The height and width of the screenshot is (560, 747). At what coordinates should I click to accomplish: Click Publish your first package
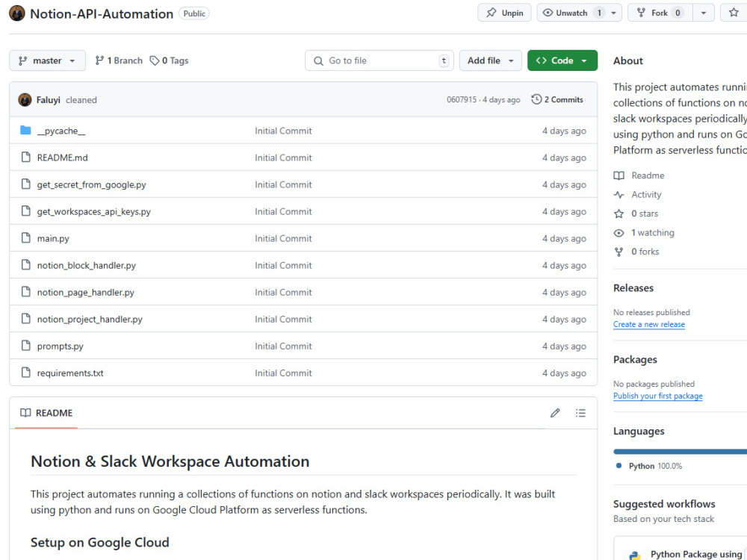pos(657,396)
